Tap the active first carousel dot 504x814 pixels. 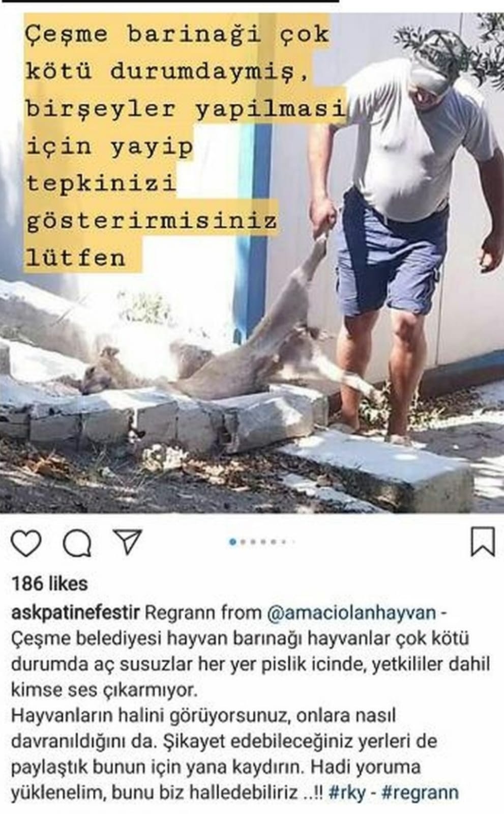(x=232, y=542)
